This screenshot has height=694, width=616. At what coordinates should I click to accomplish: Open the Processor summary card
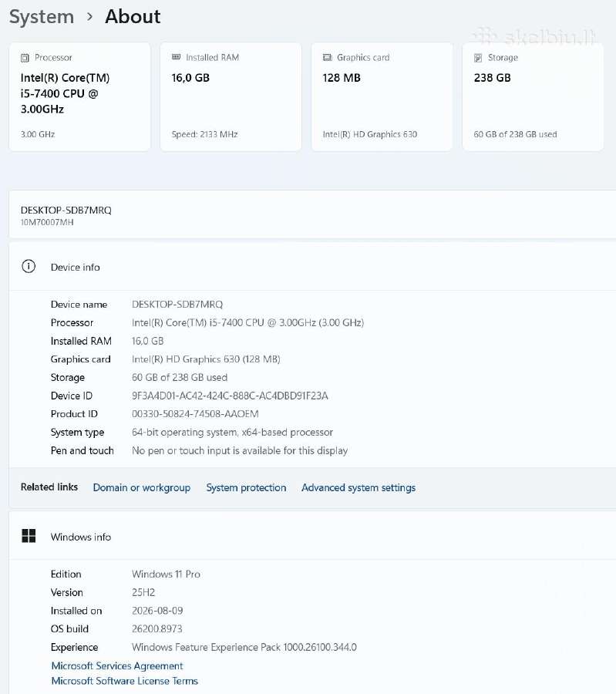point(79,97)
